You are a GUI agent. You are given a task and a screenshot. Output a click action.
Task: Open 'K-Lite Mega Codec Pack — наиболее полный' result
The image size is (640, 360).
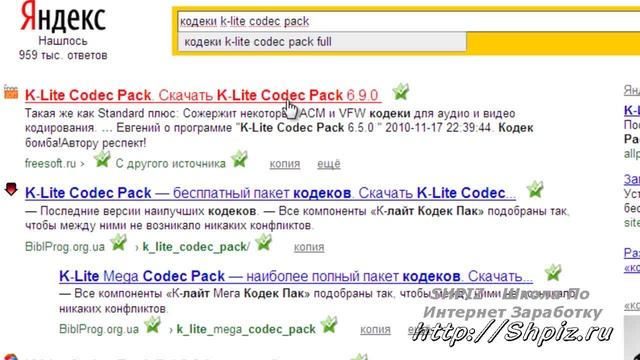[x=296, y=276]
